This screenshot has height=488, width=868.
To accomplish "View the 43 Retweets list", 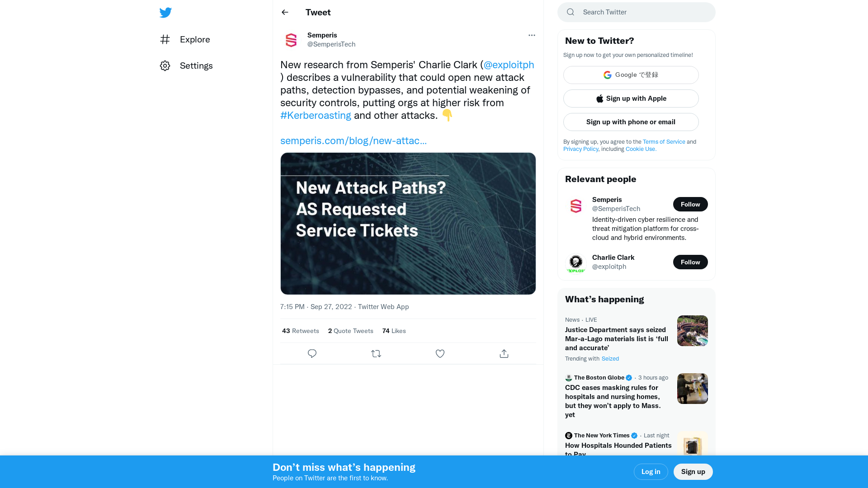I will pos(300,331).
